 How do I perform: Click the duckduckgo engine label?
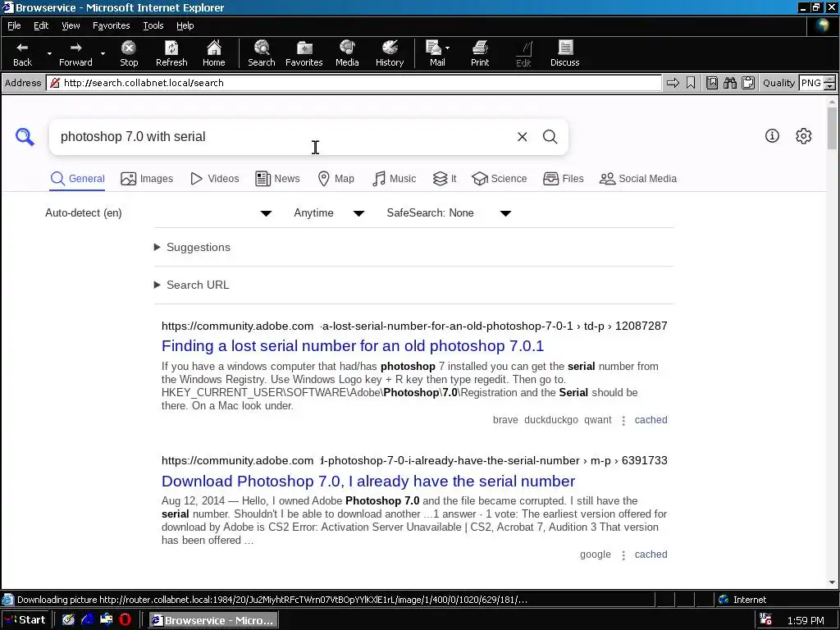tap(550, 420)
